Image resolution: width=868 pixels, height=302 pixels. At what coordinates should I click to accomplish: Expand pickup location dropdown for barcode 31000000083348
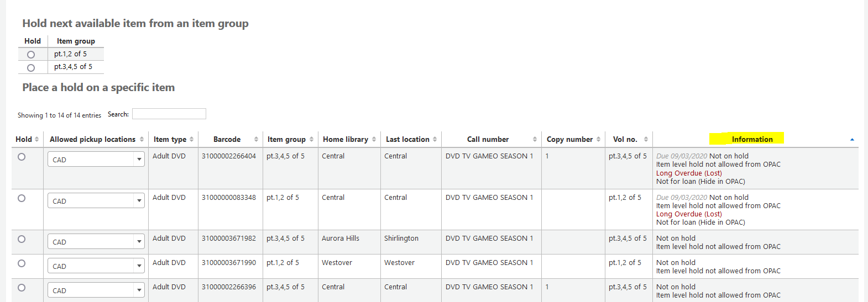[96, 201]
